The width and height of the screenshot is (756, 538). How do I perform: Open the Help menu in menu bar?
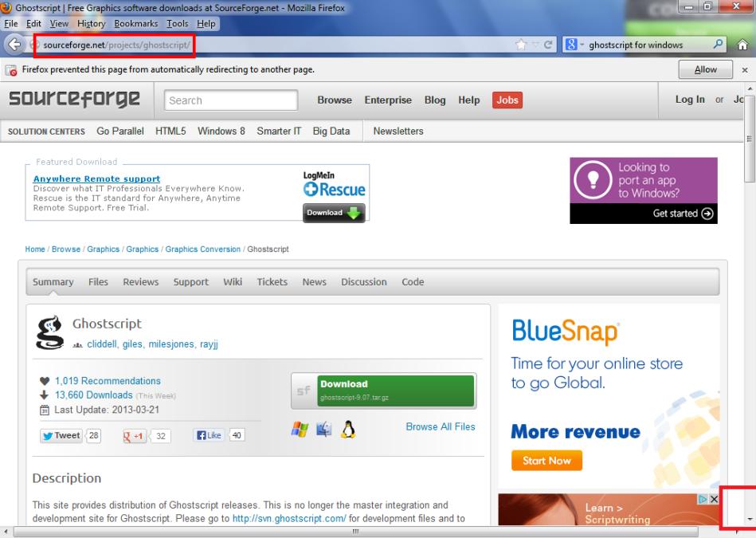pos(206,24)
